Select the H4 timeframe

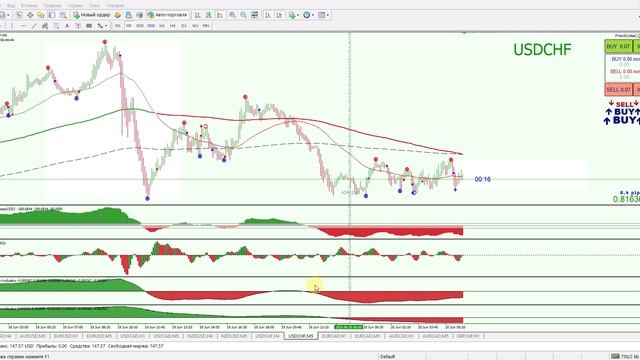(173, 26)
